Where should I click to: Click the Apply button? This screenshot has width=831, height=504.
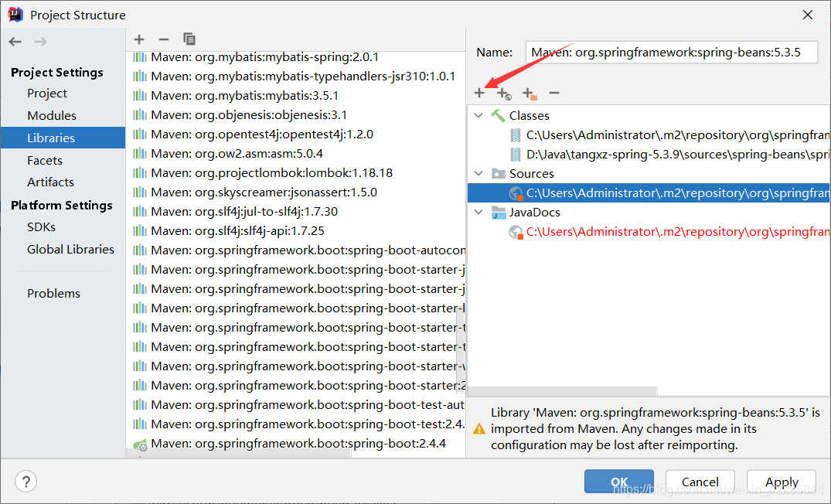tap(782, 482)
